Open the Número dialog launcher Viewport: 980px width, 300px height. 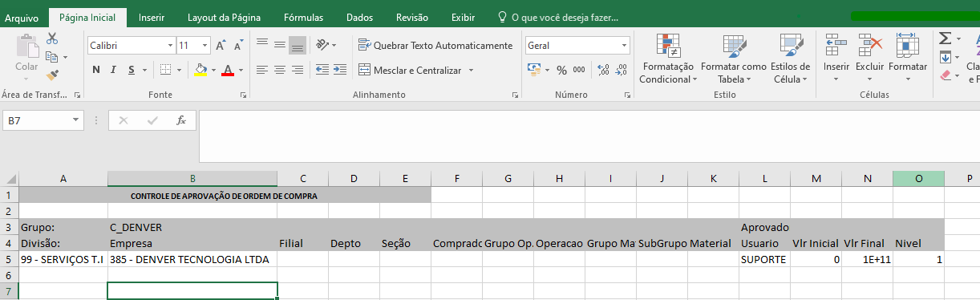(626, 95)
